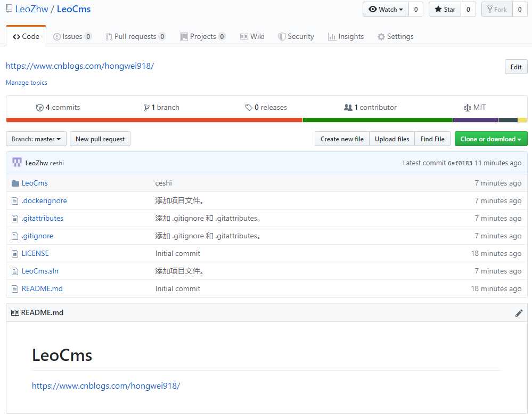Open the LICENSE file
The width and height of the screenshot is (532, 418).
(x=35, y=254)
